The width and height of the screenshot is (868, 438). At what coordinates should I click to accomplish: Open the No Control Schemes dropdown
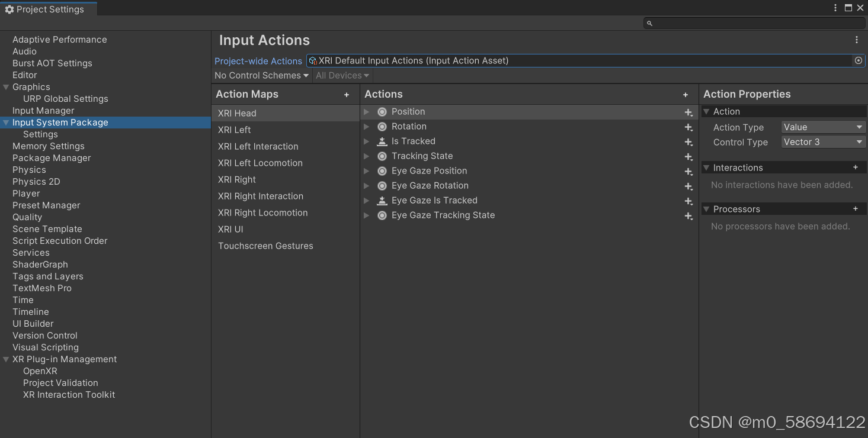click(261, 75)
